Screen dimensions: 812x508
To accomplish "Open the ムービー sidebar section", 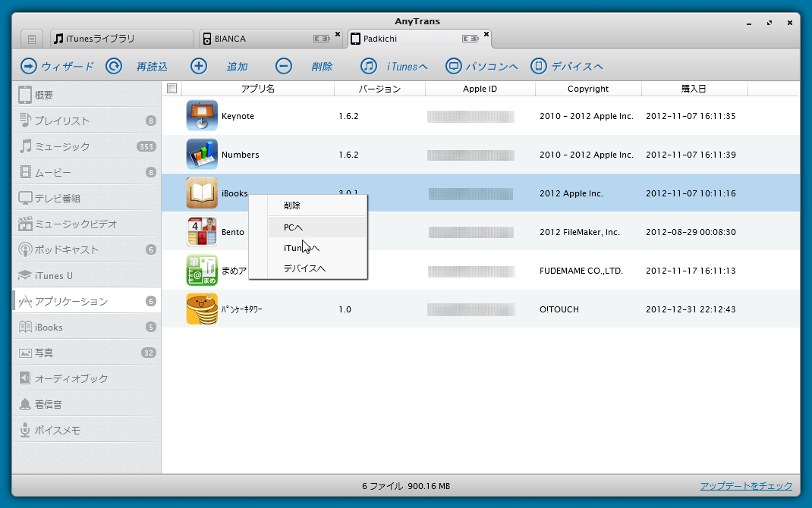I will coord(87,172).
